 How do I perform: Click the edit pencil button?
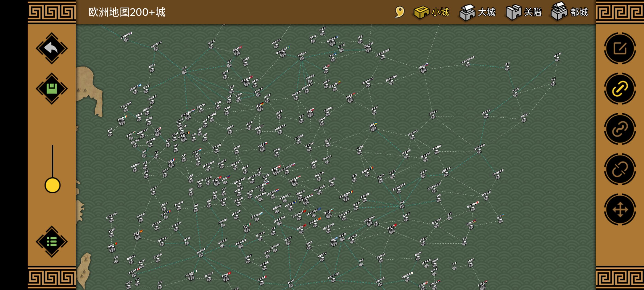(620, 48)
